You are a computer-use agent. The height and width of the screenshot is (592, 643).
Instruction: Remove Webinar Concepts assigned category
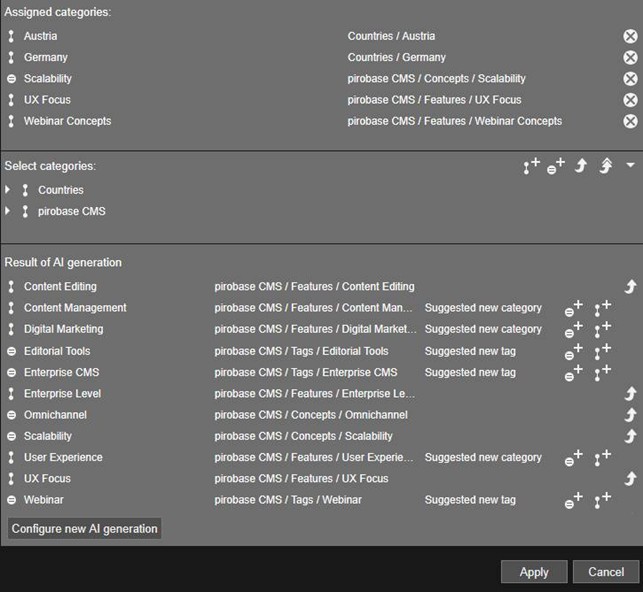[x=630, y=121]
